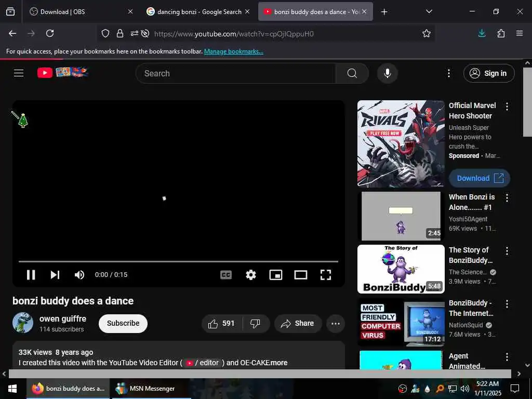Open Marvel Rivals ad thumbnail
This screenshot has height=399, width=532.
[x=401, y=143]
